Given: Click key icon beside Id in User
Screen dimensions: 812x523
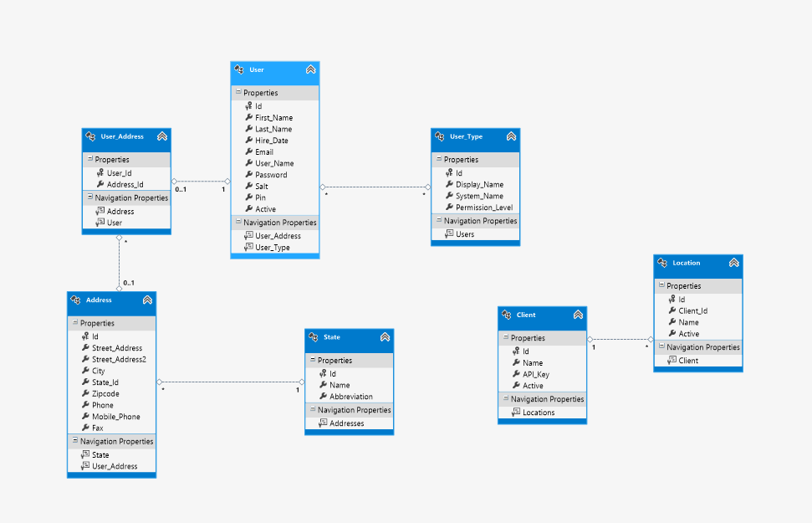Looking at the screenshot, I should [248, 105].
